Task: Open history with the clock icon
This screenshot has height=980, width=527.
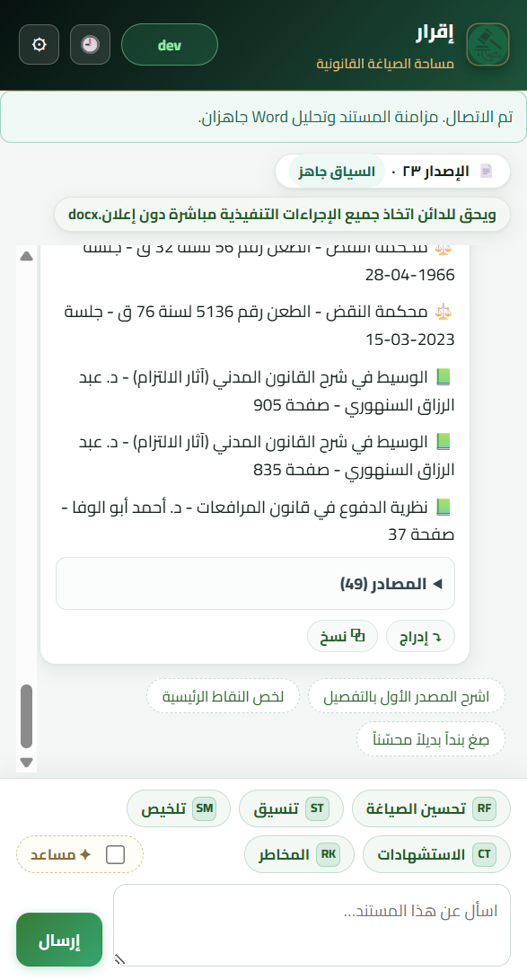Action: click(x=90, y=44)
